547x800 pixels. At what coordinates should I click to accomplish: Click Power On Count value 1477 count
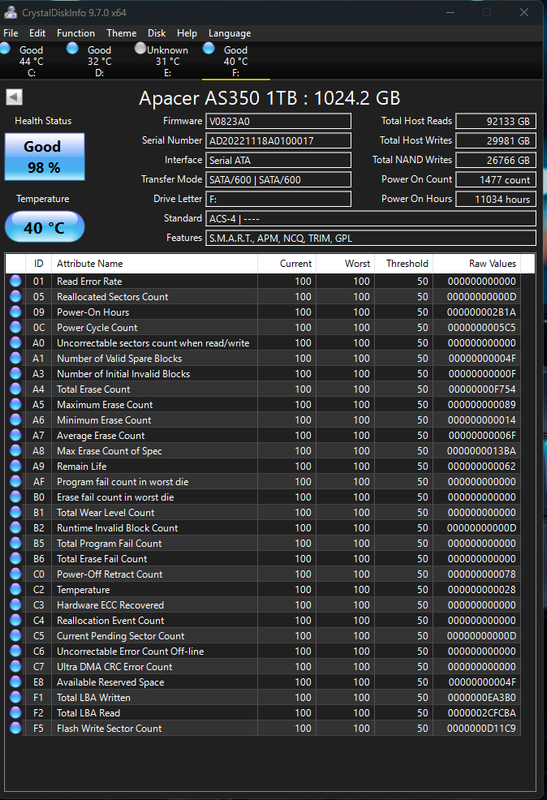[x=496, y=180]
